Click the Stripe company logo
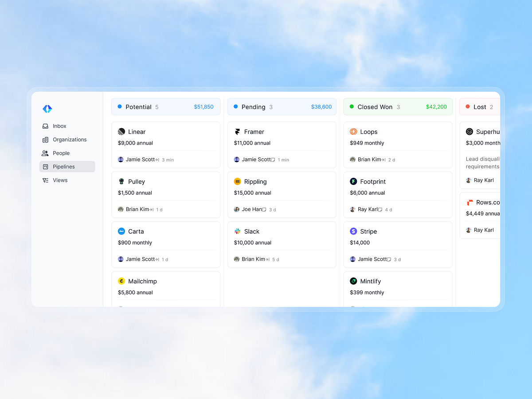The width and height of the screenshot is (532, 399). pyautogui.click(x=353, y=231)
